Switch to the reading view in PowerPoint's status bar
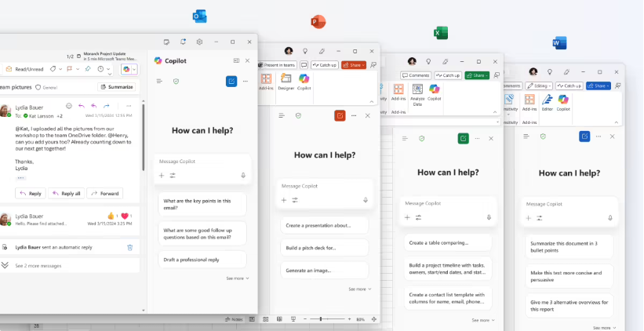 point(280,319)
